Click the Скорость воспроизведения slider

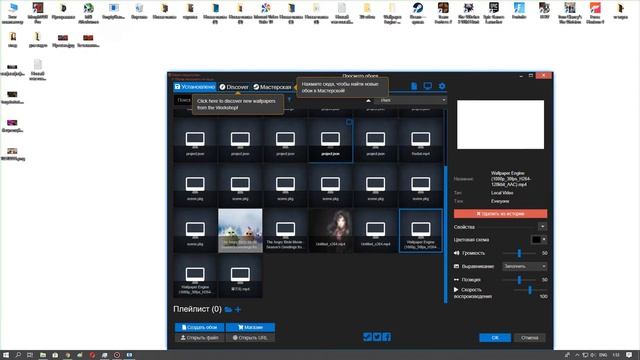(529, 290)
